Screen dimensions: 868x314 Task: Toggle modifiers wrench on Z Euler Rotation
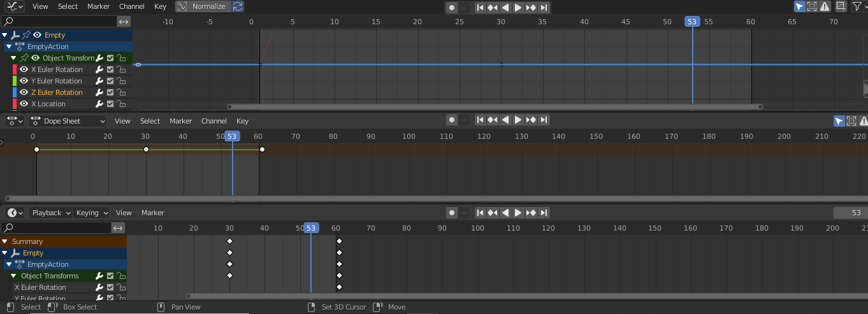99,92
